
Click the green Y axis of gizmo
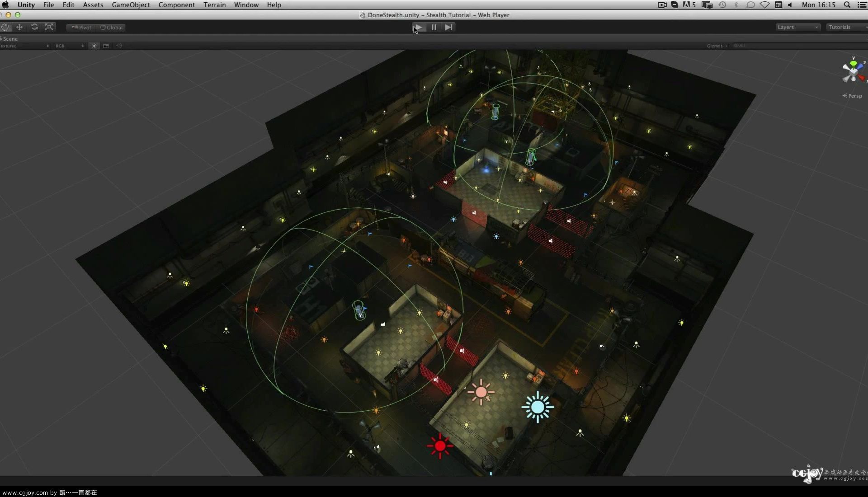(853, 63)
